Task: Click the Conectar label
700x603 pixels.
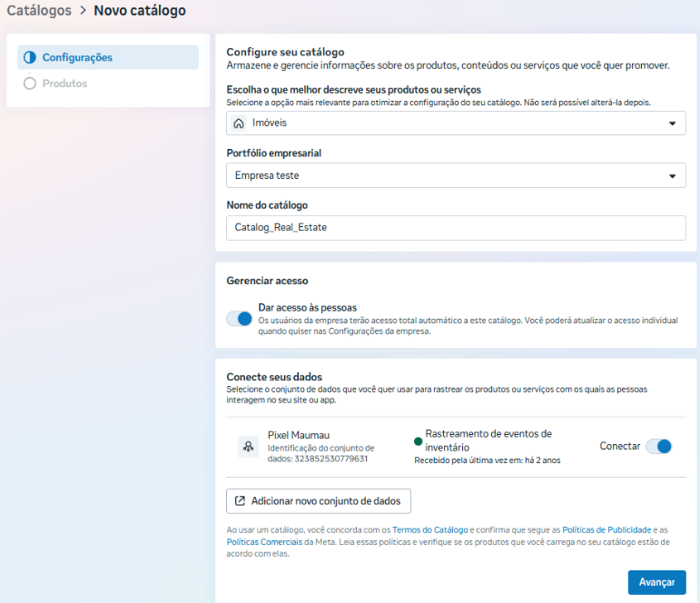Action: (619, 446)
